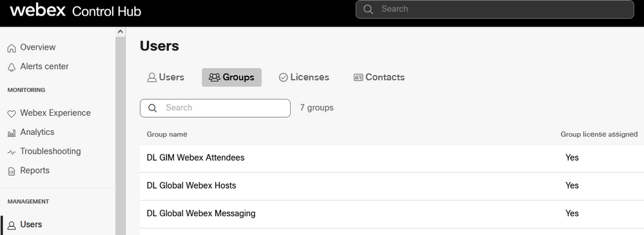Open the DL GIM Webex Attendees group

195,158
